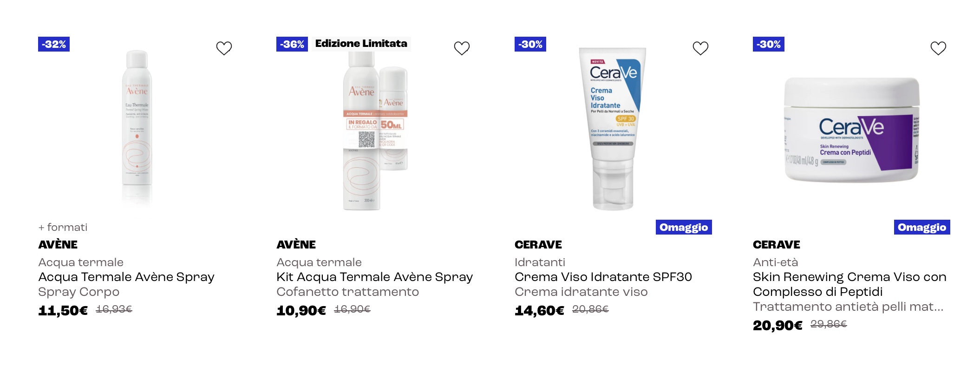View the CeraVe SPF30 tube image

click(x=613, y=129)
